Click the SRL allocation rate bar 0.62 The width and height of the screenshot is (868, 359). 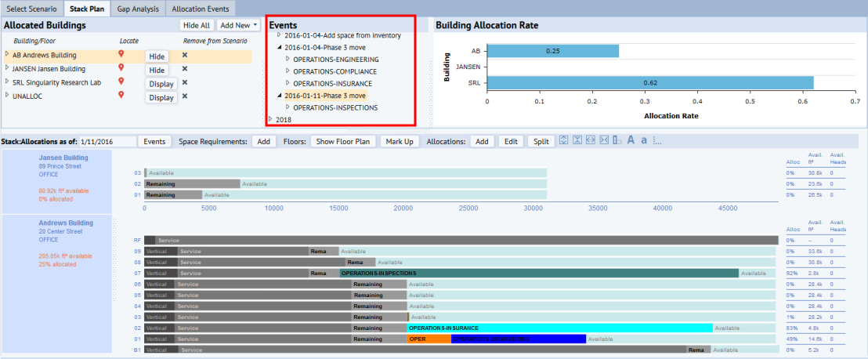650,83
